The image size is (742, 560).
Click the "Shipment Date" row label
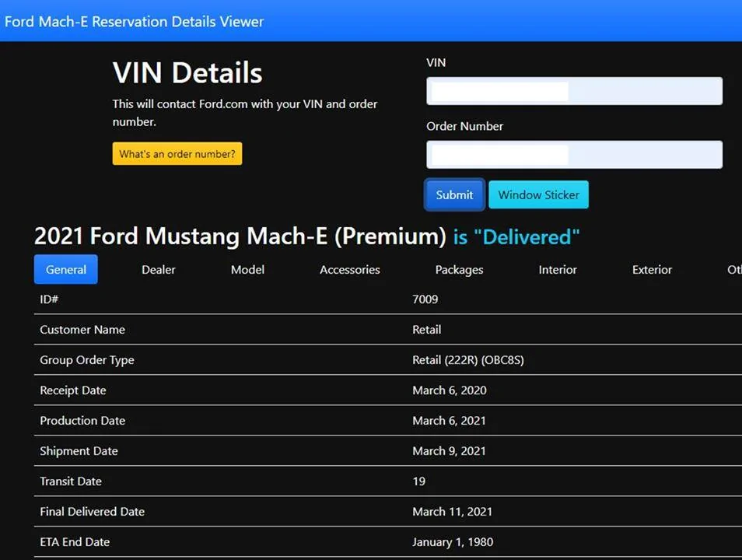[x=79, y=451]
